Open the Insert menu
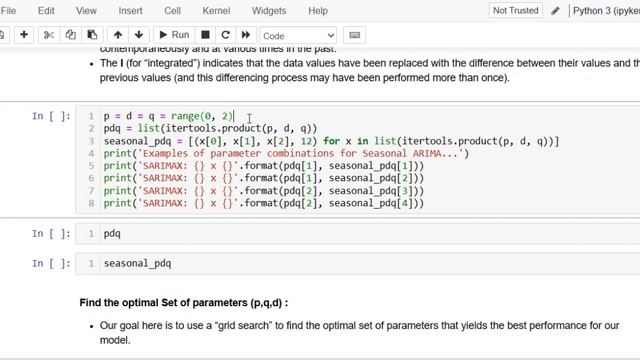The height and width of the screenshot is (360, 640). (x=131, y=11)
